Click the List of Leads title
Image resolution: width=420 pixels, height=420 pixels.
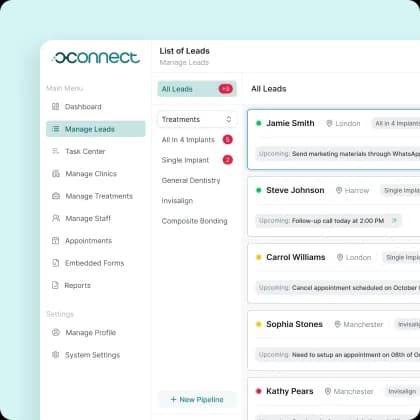[x=184, y=51]
